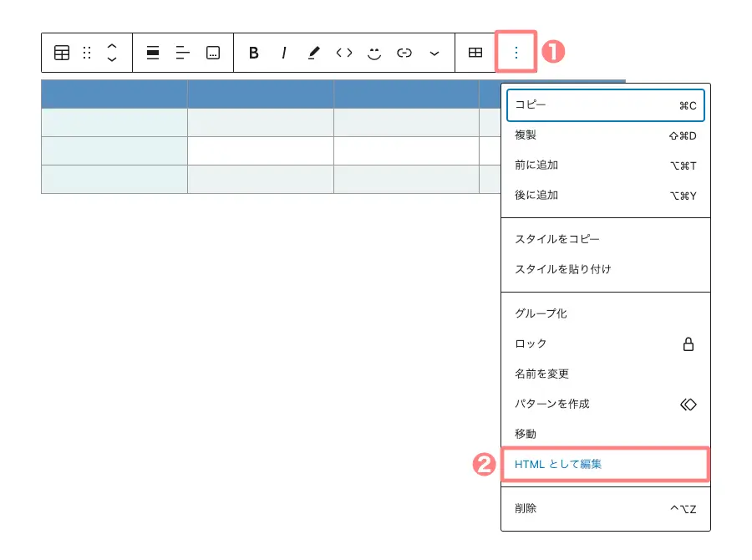This screenshot has height=560, width=752.
Task: Expand the more rich-text options chevron
Action: click(434, 53)
